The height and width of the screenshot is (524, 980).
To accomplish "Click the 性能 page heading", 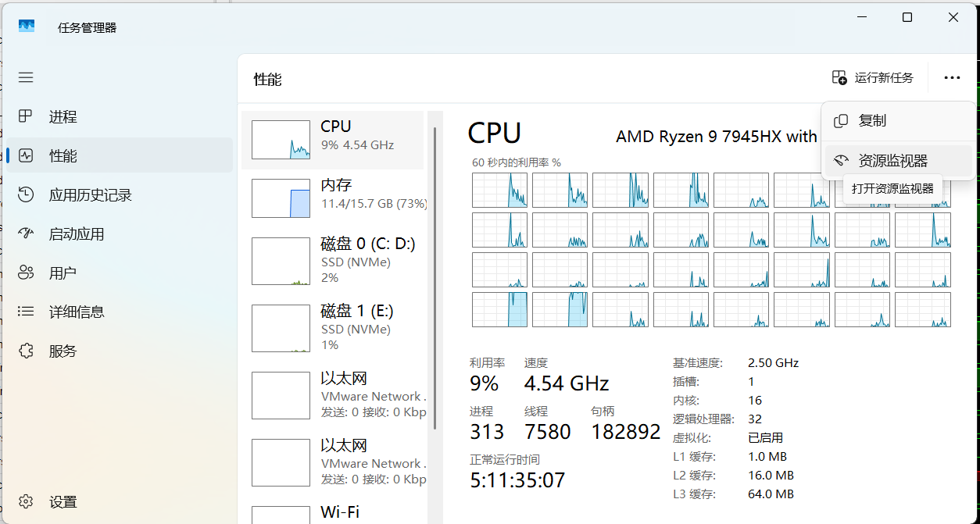I will click(267, 79).
